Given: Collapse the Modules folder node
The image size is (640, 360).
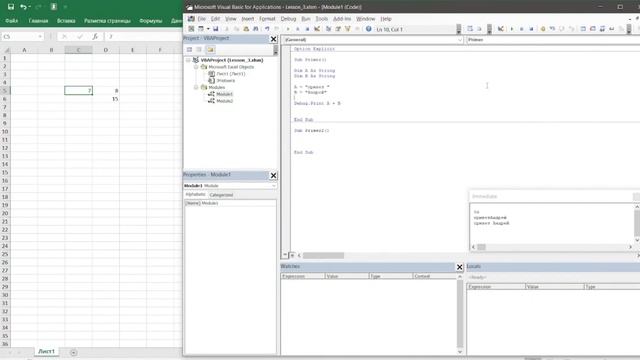Looking at the screenshot, I should point(196,87).
